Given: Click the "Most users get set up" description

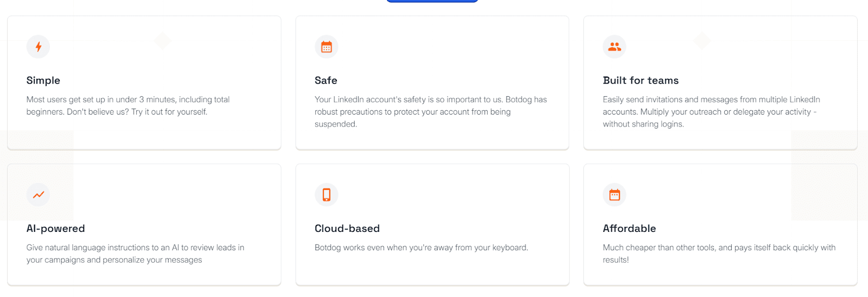Looking at the screenshot, I should (128, 105).
